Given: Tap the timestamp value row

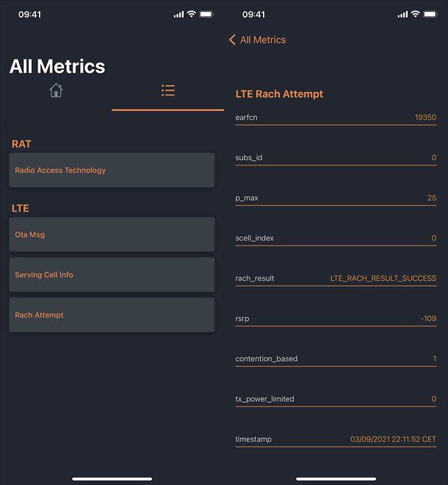Looking at the screenshot, I should coord(336,439).
